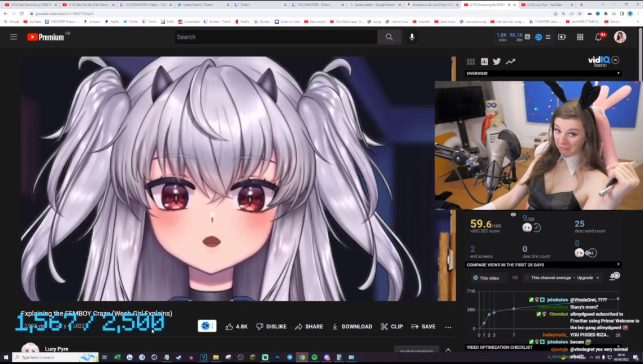Select the grid view icon in vidIQ panel
Viewport: 643px width, 364px height.
click(471, 62)
